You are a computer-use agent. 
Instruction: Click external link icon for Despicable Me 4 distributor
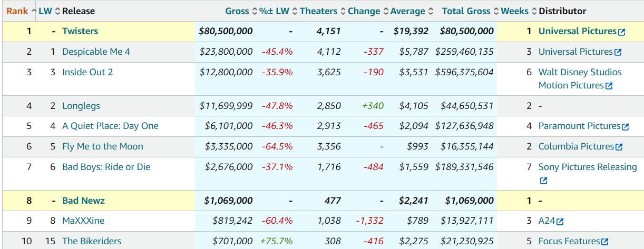pos(618,53)
